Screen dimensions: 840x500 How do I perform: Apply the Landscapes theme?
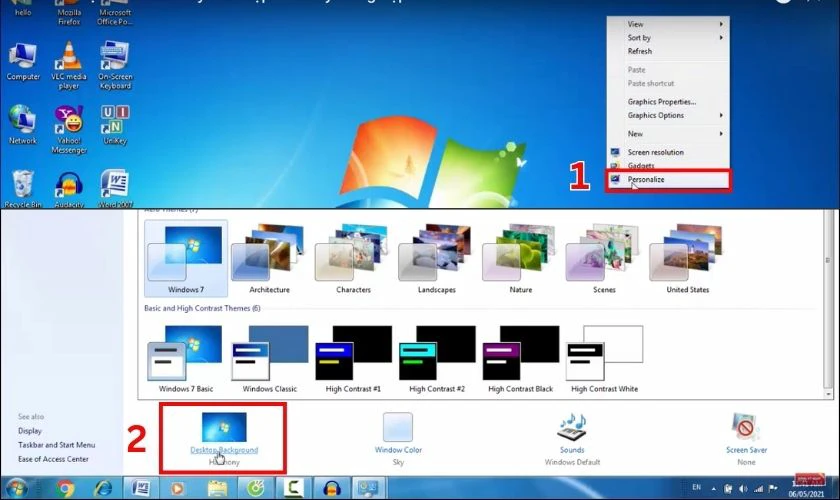pyautogui.click(x=437, y=258)
